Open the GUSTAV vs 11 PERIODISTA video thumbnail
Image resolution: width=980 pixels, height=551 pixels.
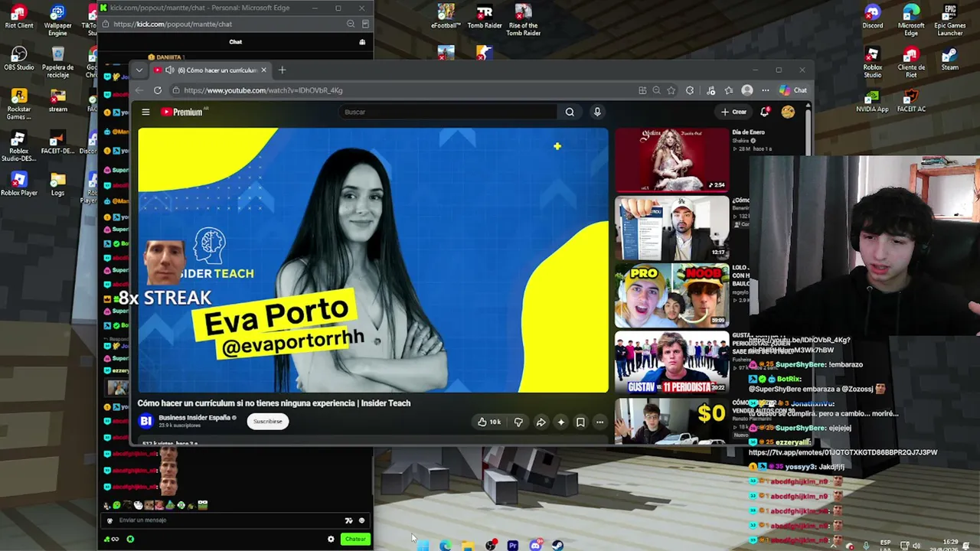click(x=672, y=362)
